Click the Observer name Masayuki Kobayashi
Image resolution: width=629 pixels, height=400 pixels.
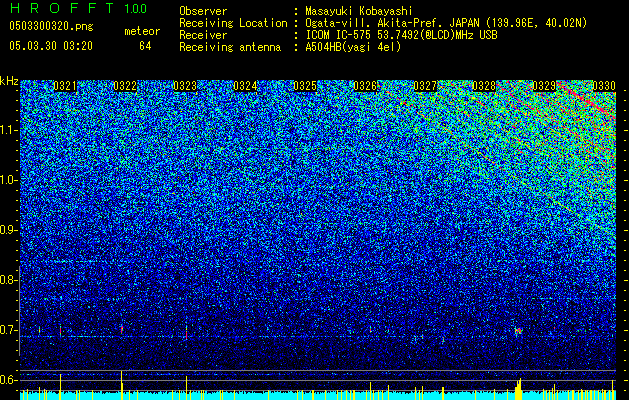click(359, 11)
